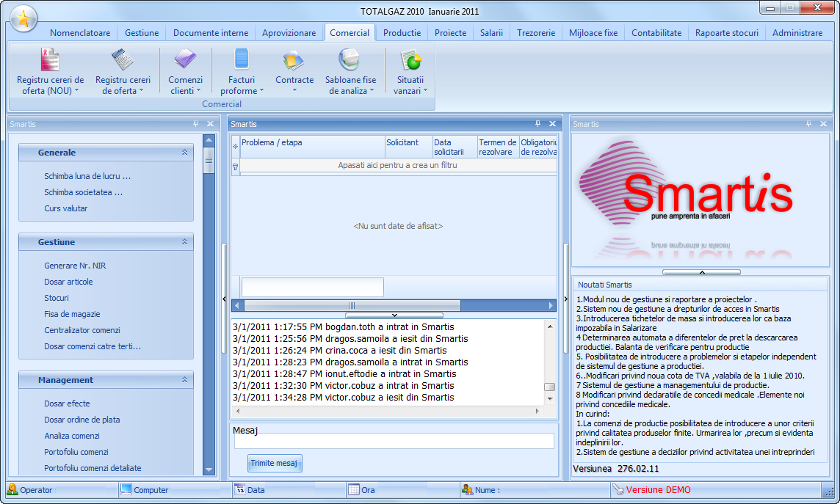Screen dimensions: 840x504
Task: Open the Registru cereri de oferta notepad icon
Action: pyautogui.click(x=123, y=60)
